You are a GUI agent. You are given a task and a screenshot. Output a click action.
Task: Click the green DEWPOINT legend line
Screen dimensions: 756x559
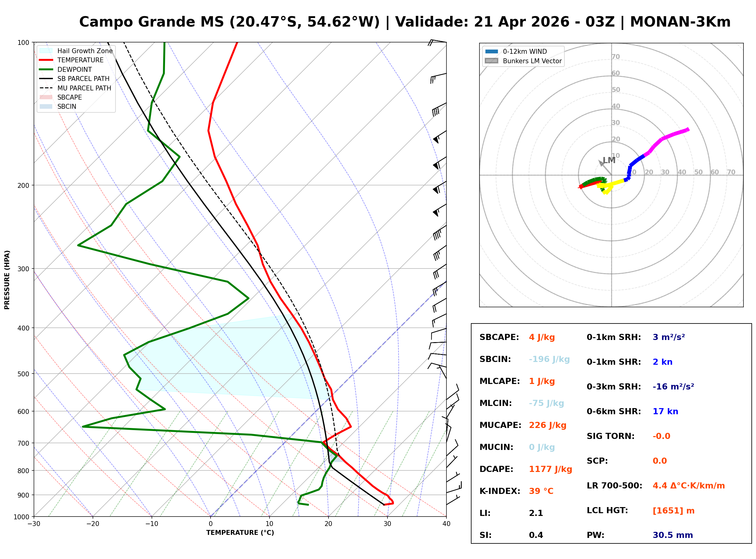46,69
